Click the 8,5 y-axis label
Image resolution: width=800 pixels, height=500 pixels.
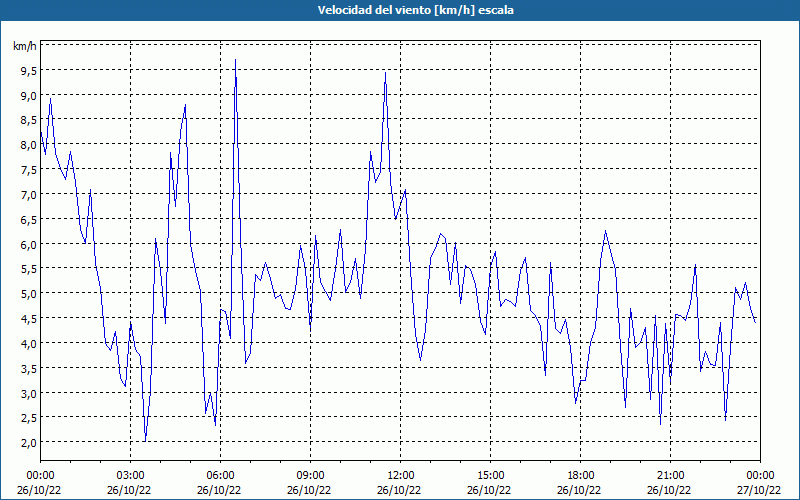click(28, 120)
